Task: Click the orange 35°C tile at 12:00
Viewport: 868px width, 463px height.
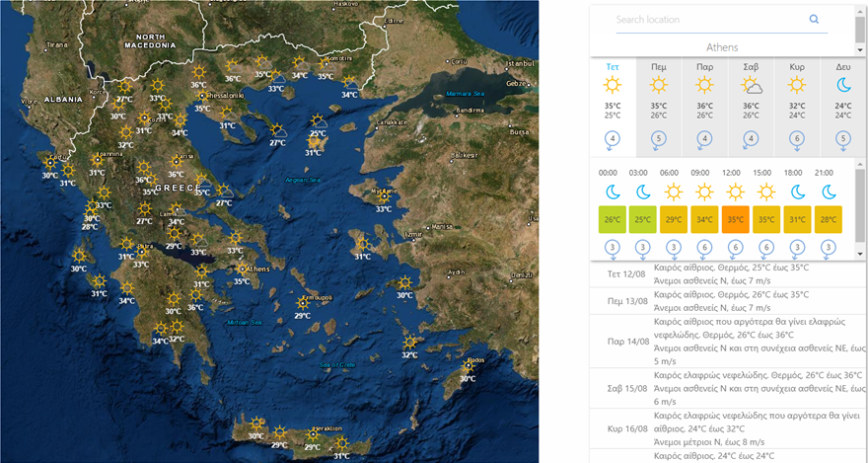Action: tap(735, 219)
